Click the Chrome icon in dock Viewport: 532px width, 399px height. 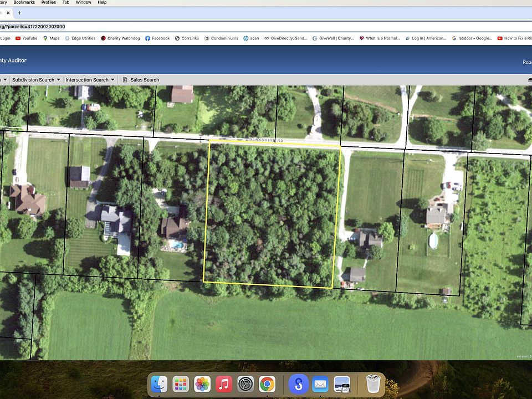pyautogui.click(x=267, y=384)
